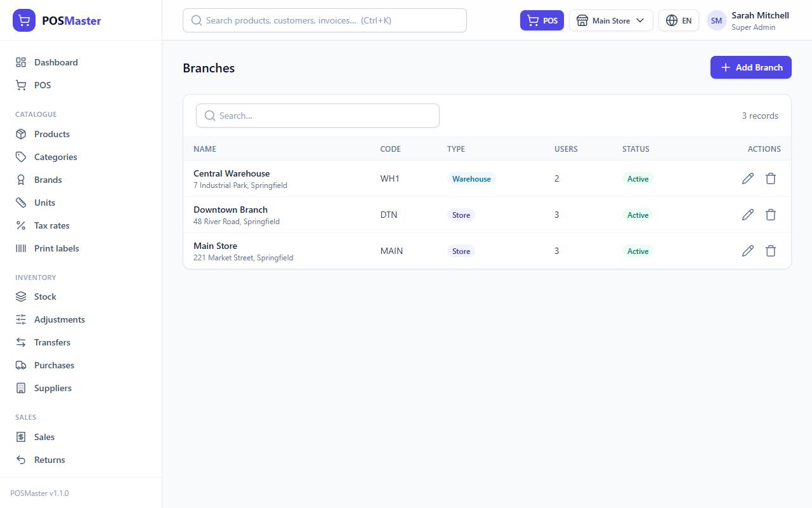Click the Central Warehouse name
This screenshot has width=812, height=508.
[232, 173]
